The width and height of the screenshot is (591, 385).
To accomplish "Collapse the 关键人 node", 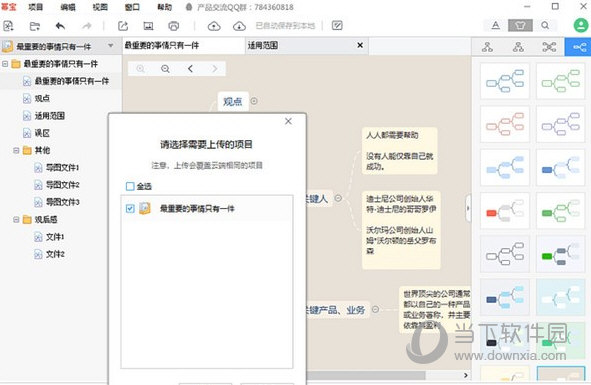I will (x=338, y=198).
